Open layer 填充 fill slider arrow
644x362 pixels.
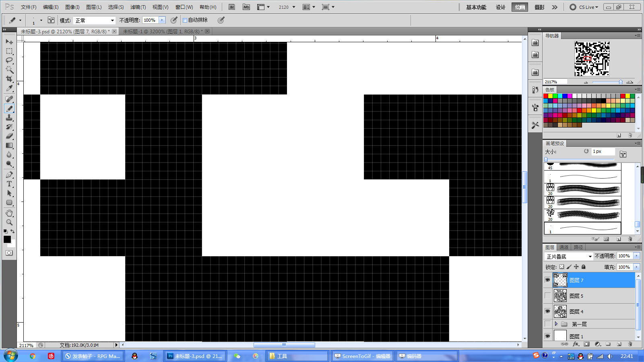pyautogui.click(x=636, y=267)
